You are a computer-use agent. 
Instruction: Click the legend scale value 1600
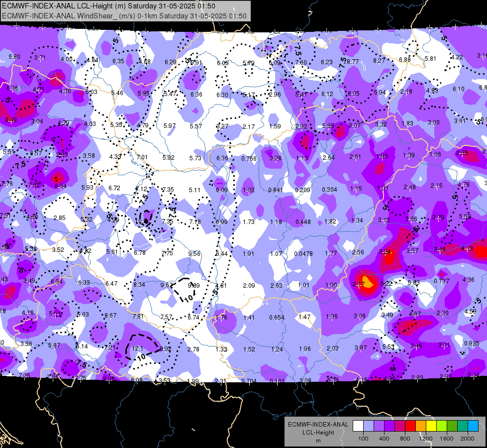click(447, 439)
